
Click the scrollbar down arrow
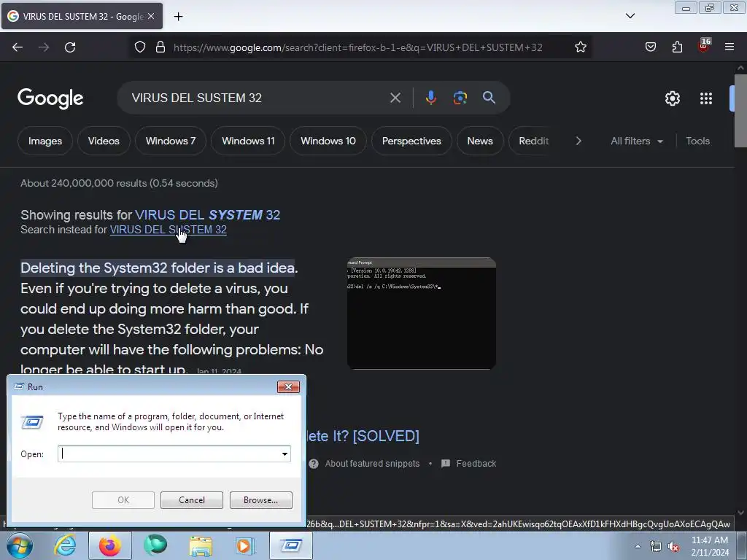[x=740, y=513]
